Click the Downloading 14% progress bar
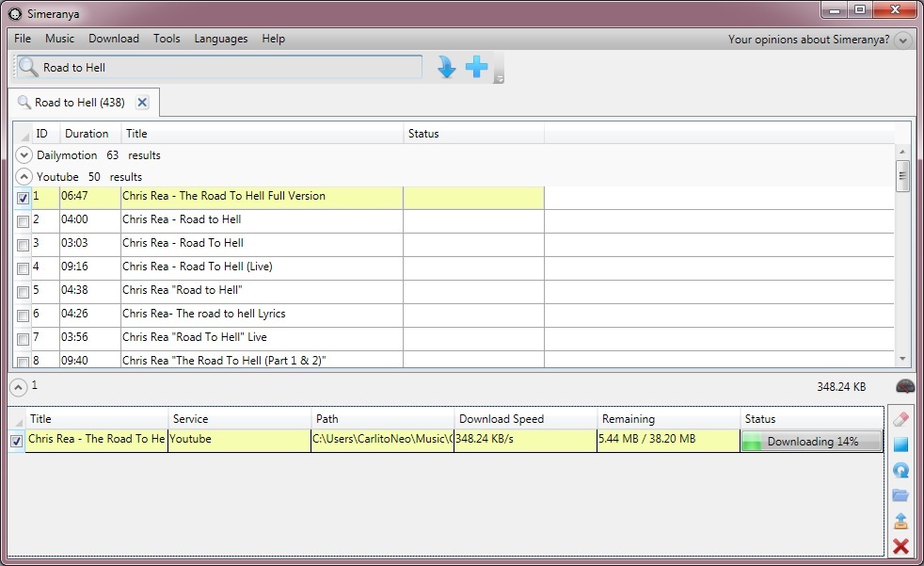This screenshot has height=566, width=924. click(x=811, y=442)
